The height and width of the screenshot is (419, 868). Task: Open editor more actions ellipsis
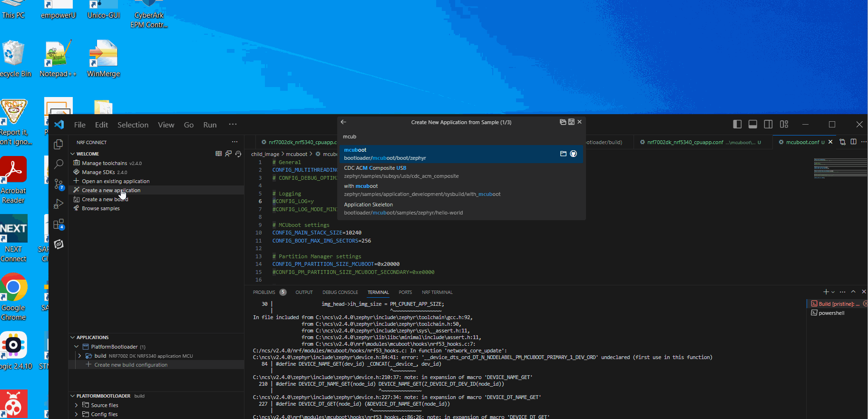click(x=863, y=142)
